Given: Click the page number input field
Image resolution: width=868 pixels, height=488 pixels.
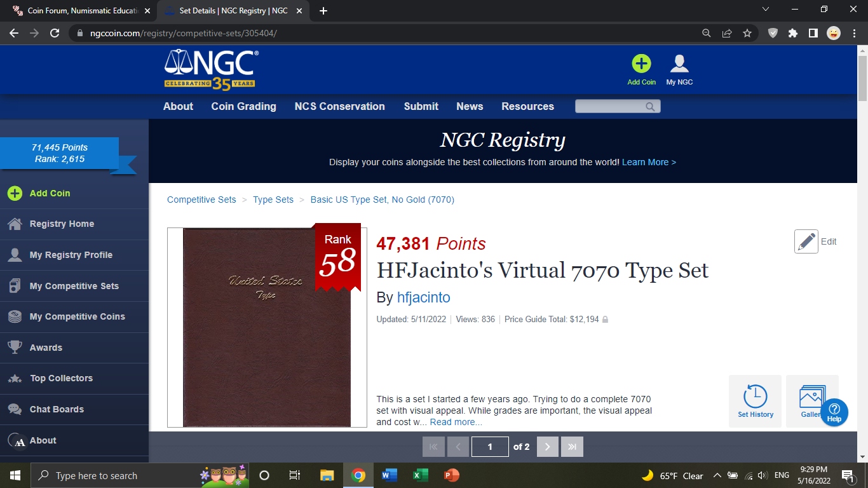Looking at the screenshot, I should [490, 447].
